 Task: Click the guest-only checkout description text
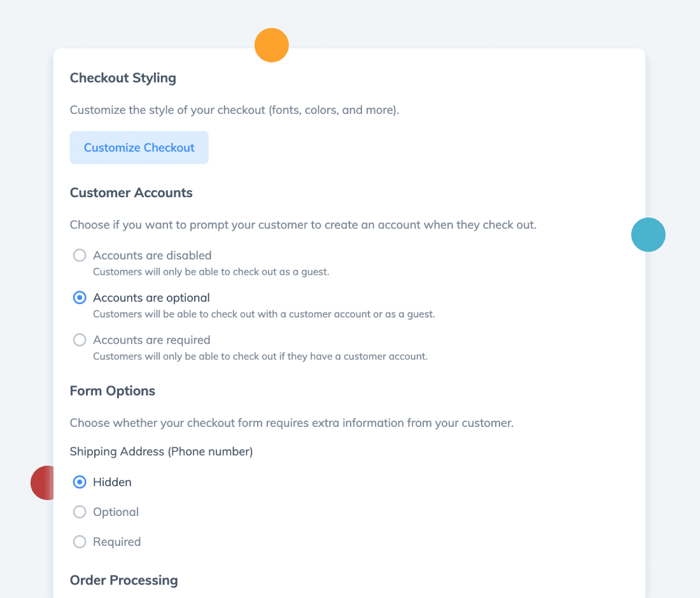[x=211, y=272]
